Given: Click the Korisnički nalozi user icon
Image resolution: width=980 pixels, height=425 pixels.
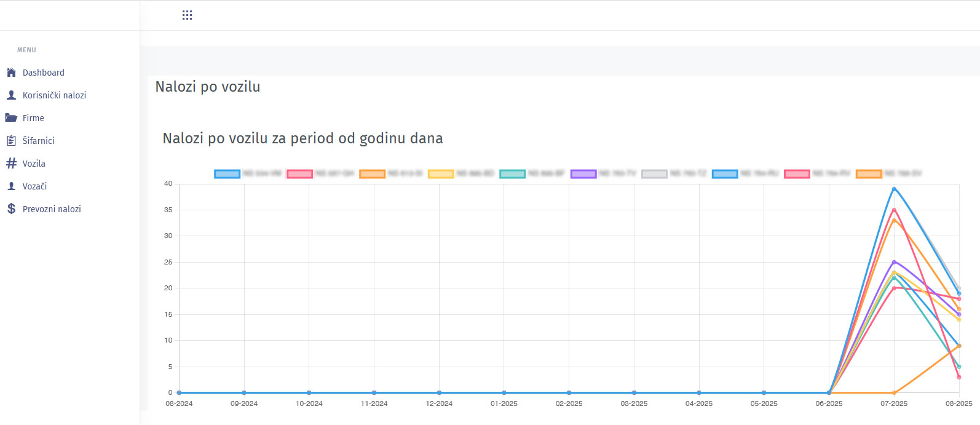Looking at the screenshot, I should [x=11, y=95].
